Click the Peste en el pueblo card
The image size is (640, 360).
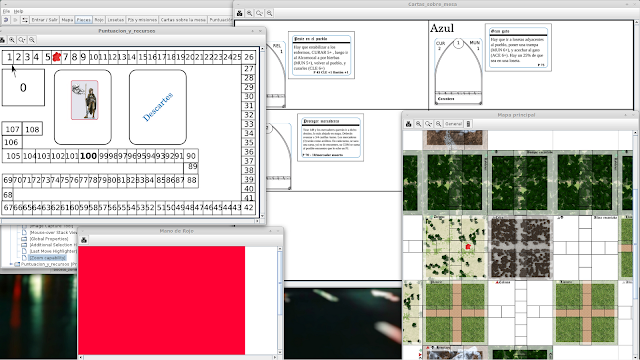(x=321, y=55)
